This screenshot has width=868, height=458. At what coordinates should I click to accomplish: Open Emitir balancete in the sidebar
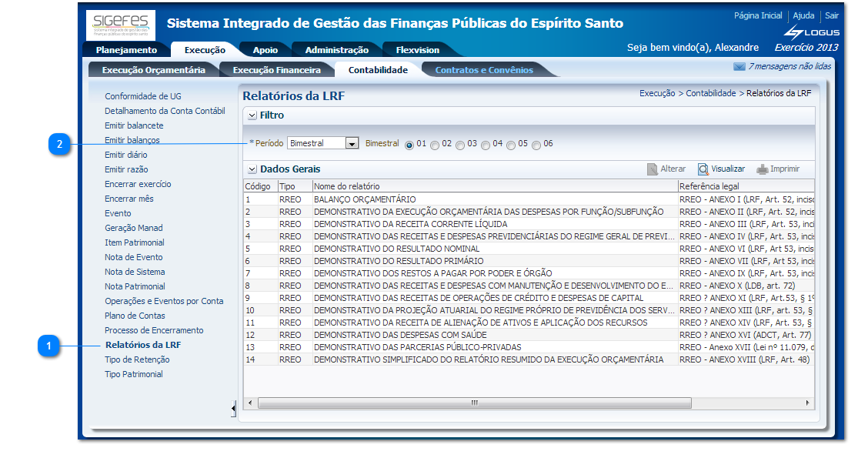[x=134, y=125]
